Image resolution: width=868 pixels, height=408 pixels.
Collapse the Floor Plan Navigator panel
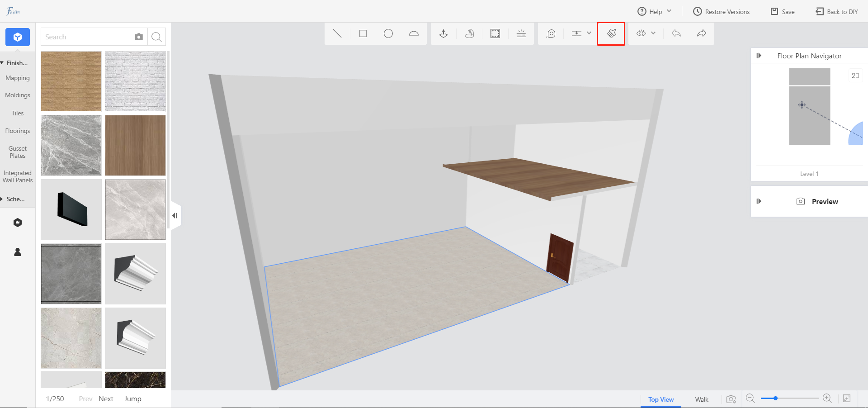pyautogui.click(x=759, y=56)
